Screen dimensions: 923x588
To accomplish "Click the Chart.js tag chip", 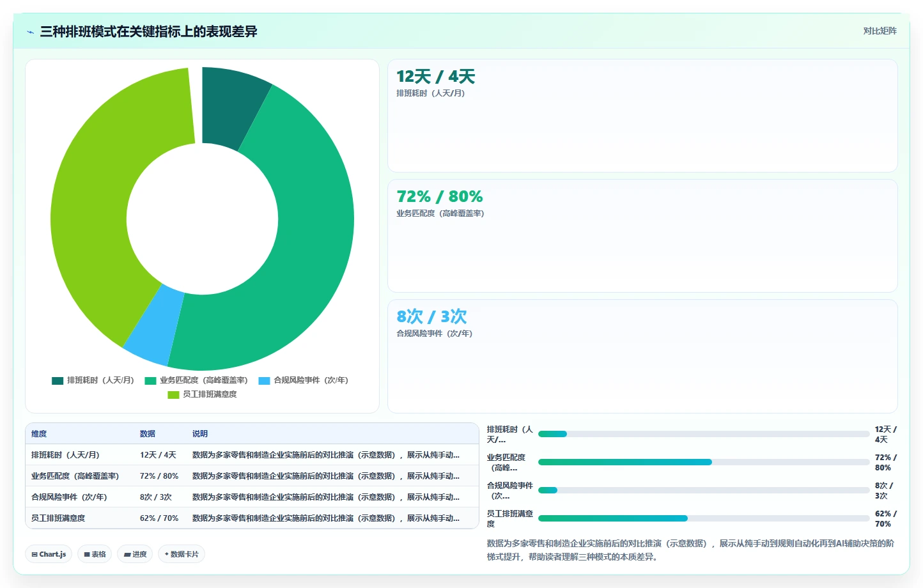I will click(x=49, y=554).
